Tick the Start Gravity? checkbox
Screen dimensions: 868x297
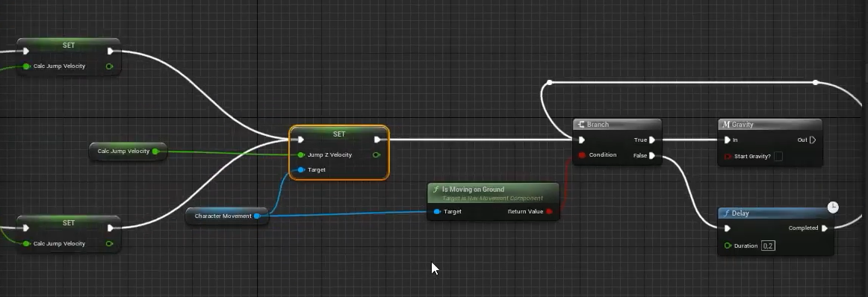(x=778, y=157)
